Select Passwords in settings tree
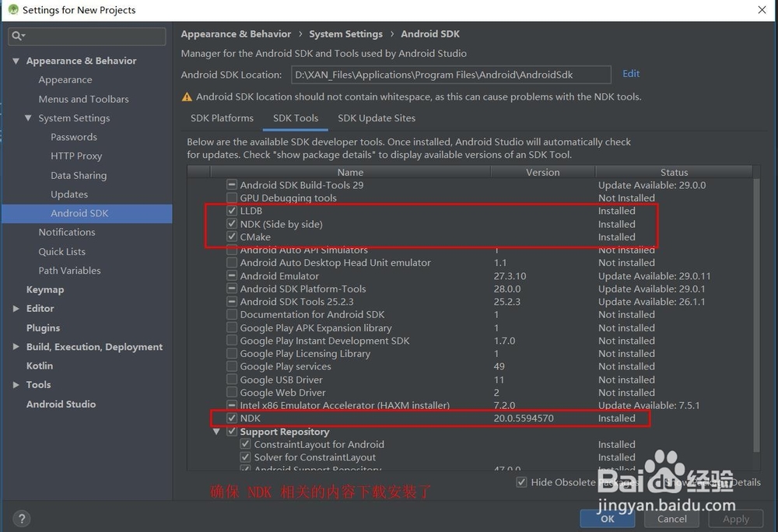This screenshot has height=532, width=778. click(73, 137)
